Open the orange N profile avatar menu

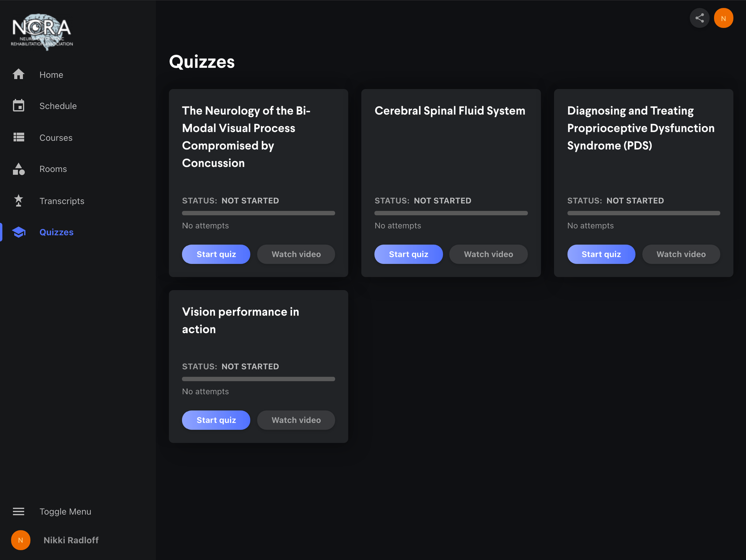(724, 18)
